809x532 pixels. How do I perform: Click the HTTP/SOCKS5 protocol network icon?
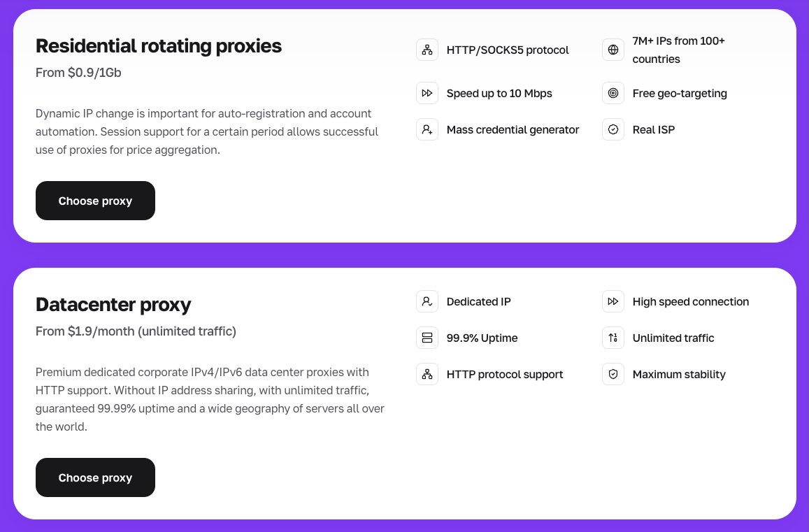click(427, 50)
